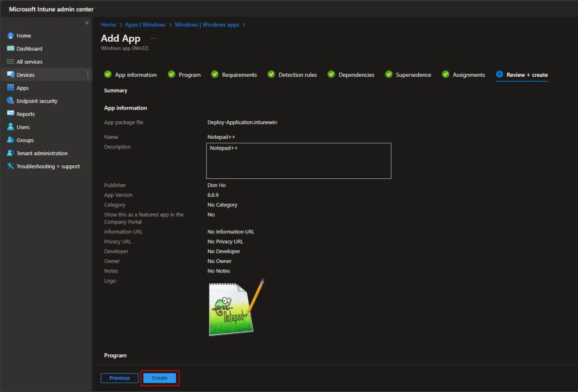Select Tenant administration in the sidebar

[42, 153]
